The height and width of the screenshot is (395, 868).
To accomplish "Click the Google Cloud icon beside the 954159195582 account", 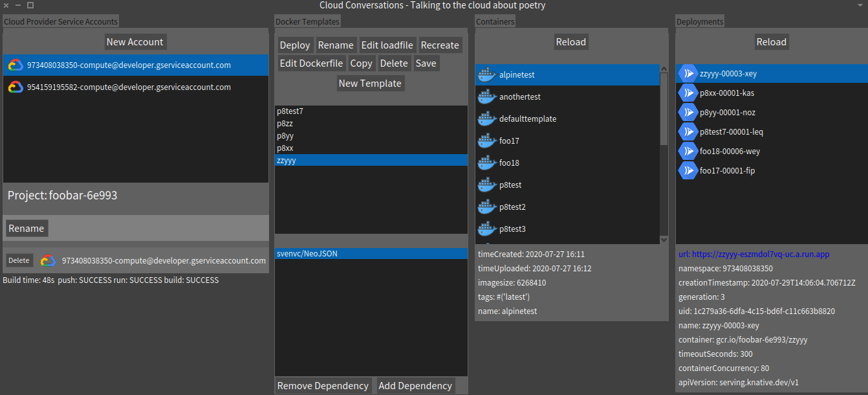I will 16,87.
